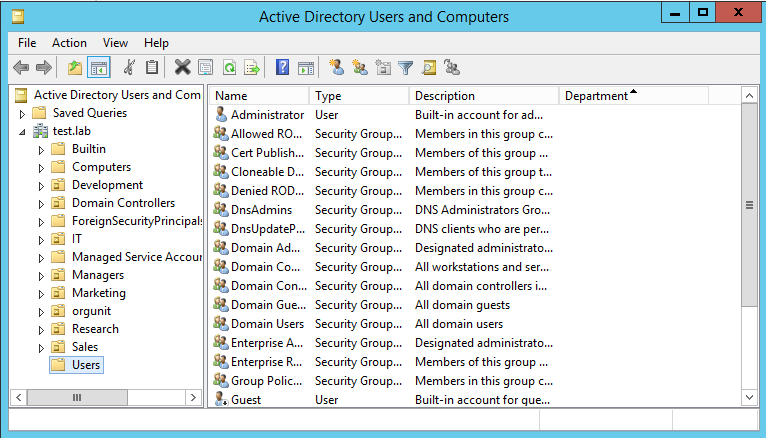Open the Help menu
This screenshot has width=766, height=438.
point(156,43)
